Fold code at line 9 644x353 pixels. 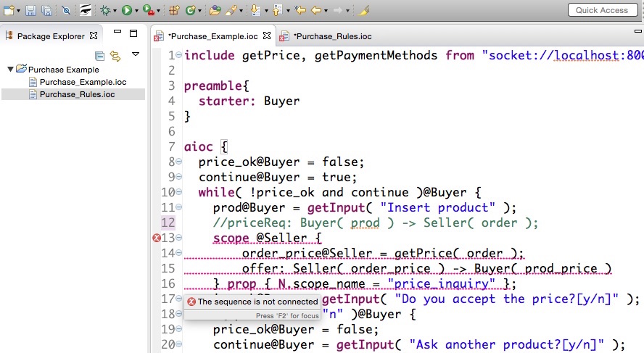(179, 177)
